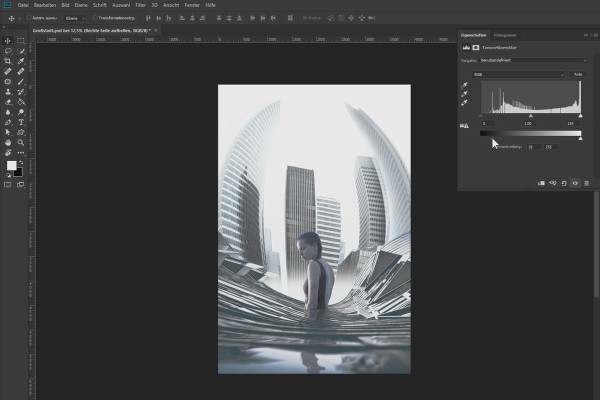Reset adjustment to defaults in Properties
The width and height of the screenshot is (600, 400).
point(564,183)
